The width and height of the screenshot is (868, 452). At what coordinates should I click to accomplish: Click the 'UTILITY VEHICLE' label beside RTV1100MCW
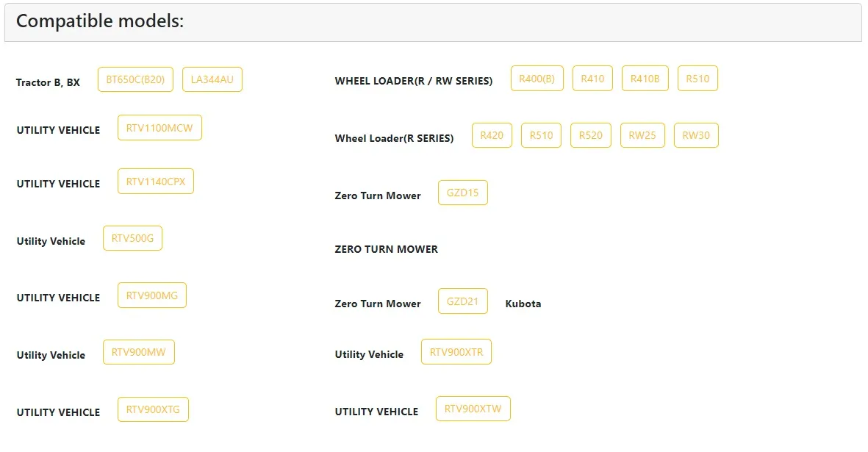click(58, 131)
